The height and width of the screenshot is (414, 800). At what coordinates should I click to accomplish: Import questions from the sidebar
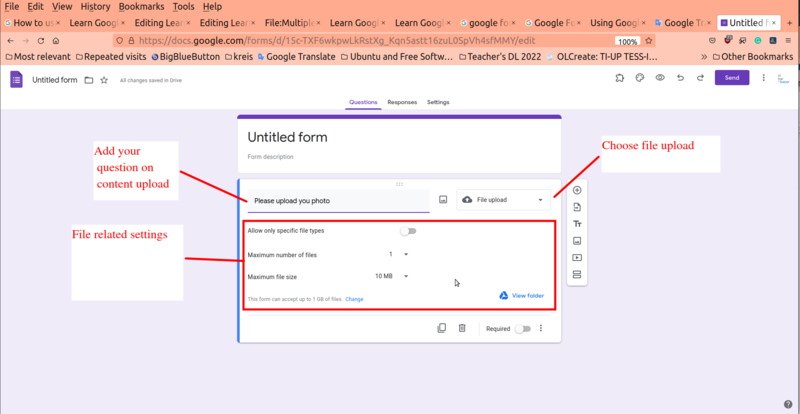577,207
